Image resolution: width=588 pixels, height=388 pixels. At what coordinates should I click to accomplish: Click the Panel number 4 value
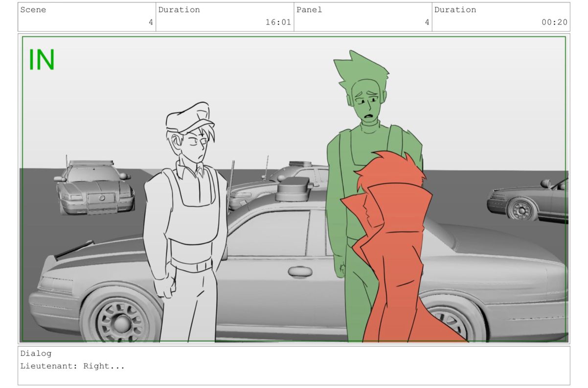427,22
